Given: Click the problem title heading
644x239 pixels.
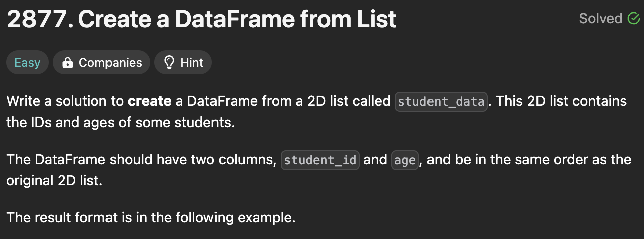Looking at the screenshot, I should tap(237, 20).
